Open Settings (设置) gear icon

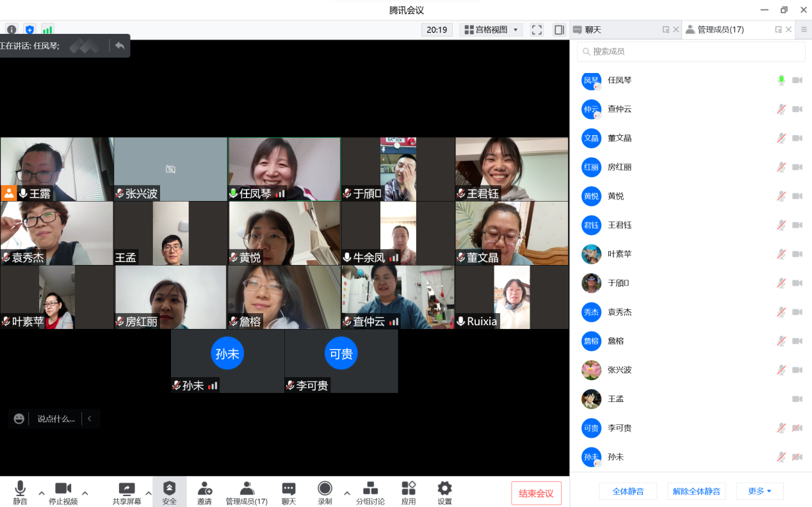[x=444, y=489]
